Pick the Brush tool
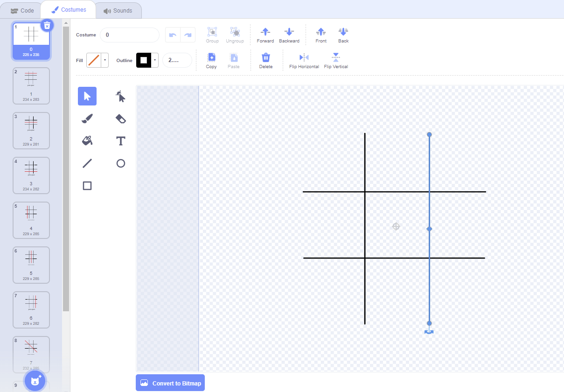Screen dimensions: 564x392 point(87,119)
